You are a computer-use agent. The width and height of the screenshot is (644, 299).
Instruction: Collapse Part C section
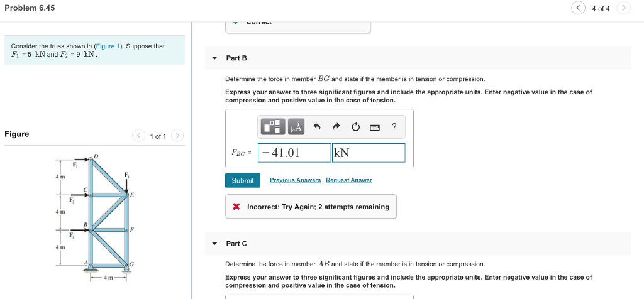pyautogui.click(x=214, y=244)
